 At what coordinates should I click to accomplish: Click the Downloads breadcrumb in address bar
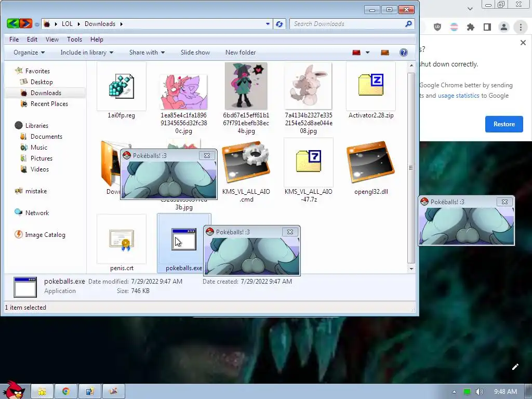100,24
